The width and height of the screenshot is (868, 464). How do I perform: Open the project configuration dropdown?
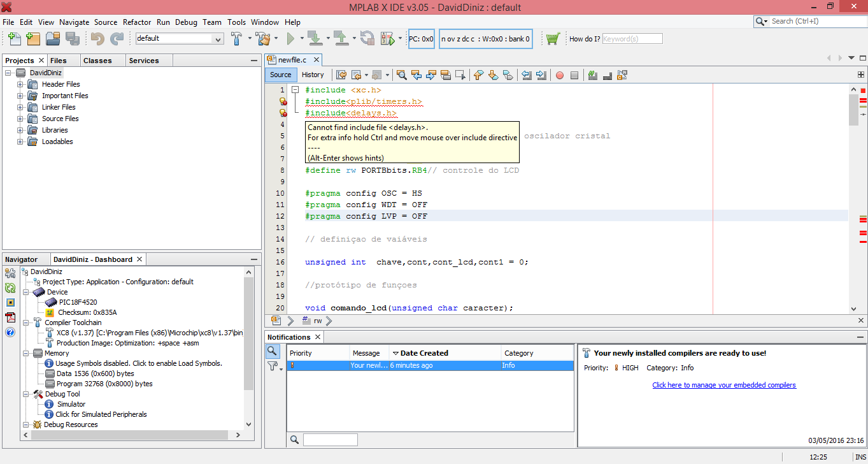coord(218,39)
